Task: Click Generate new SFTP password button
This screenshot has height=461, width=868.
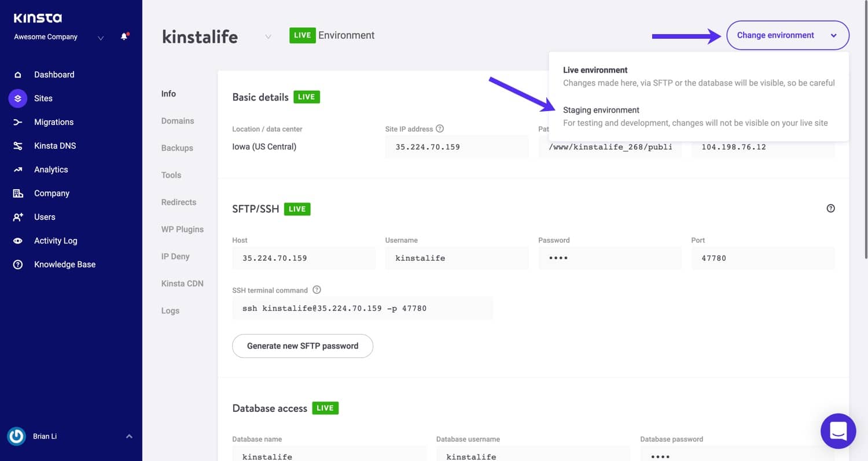Action: (303, 346)
